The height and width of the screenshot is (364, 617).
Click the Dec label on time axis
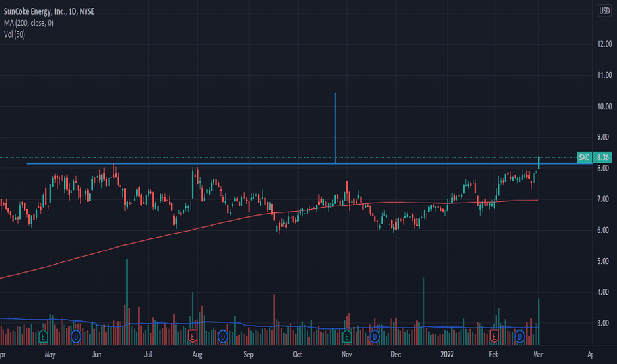click(x=395, y=355)
